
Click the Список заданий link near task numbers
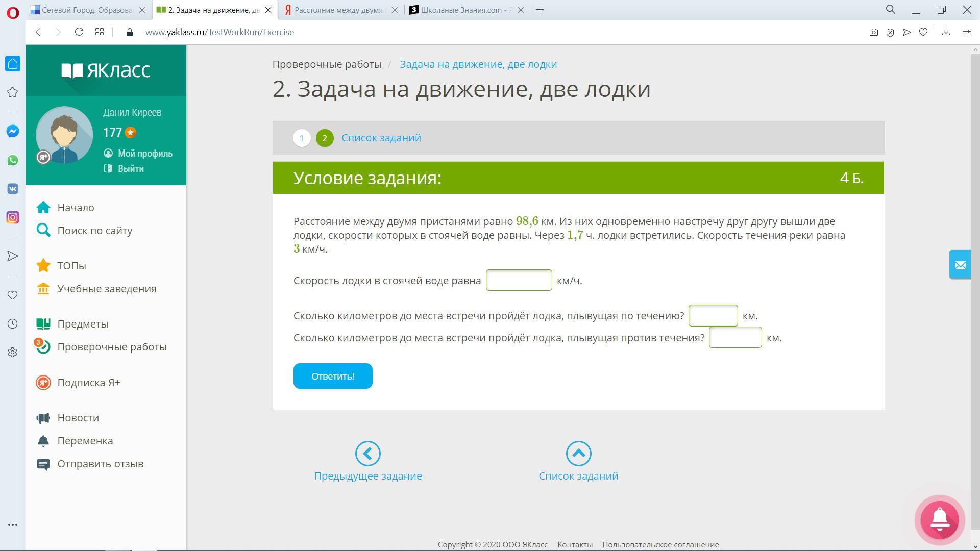(x=381, y=138)
